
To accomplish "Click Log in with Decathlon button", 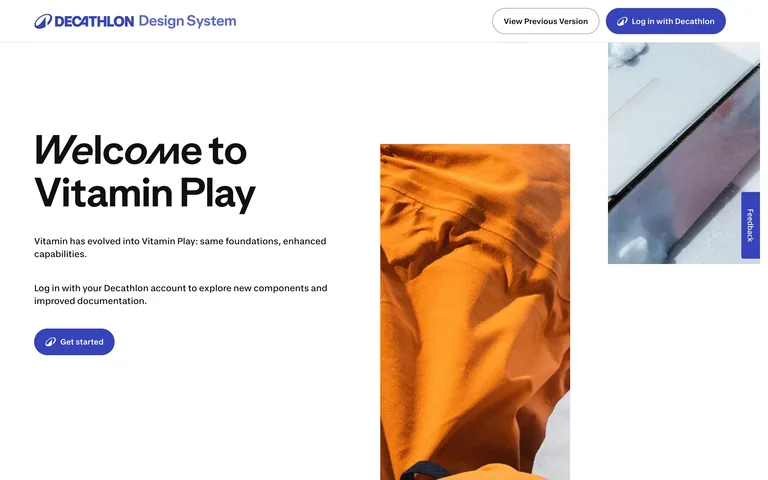I will [x=666, y=21].
